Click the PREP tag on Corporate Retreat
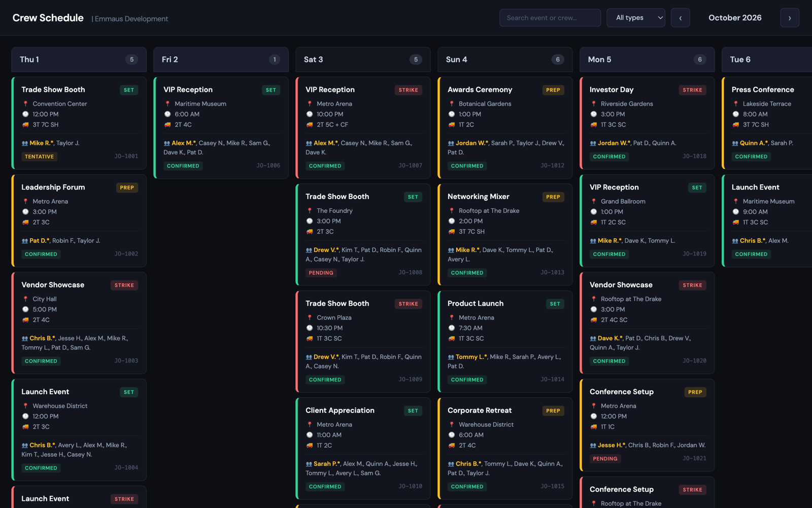 [x=553, y=410]
